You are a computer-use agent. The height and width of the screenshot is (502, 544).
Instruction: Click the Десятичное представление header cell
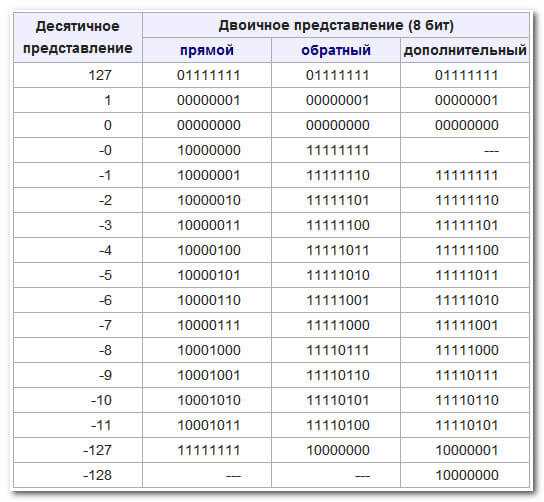click(x=78, y=37)
